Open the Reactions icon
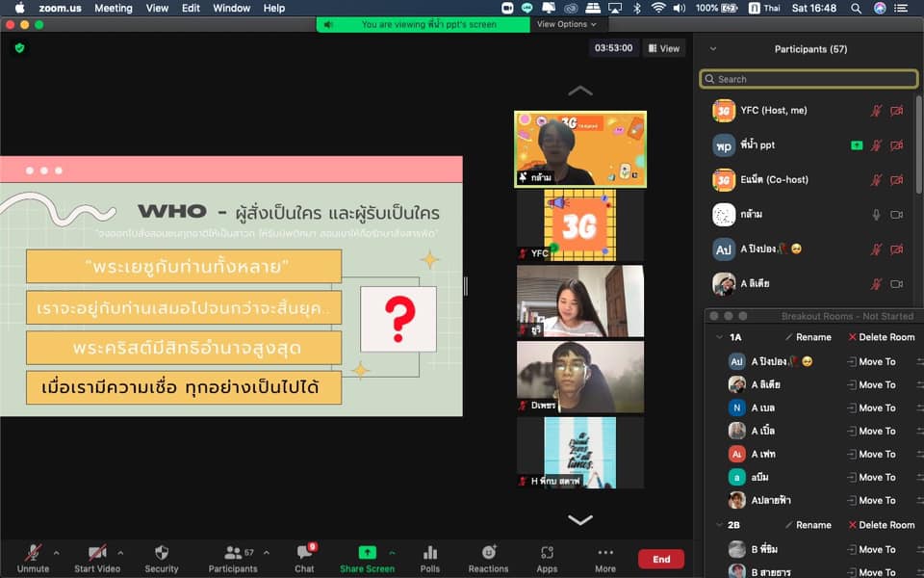Viewport: 924px width, 578px height. coord(488,553)
